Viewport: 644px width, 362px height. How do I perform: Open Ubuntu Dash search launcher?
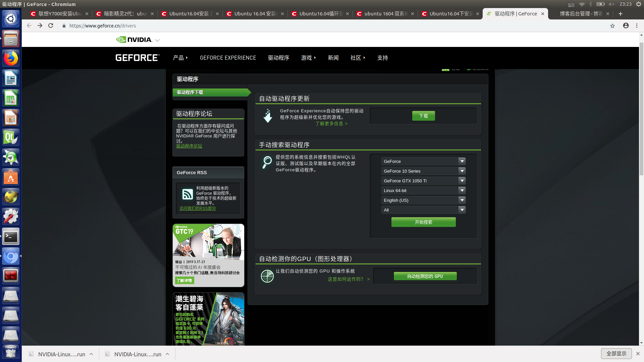click(11, 19)
